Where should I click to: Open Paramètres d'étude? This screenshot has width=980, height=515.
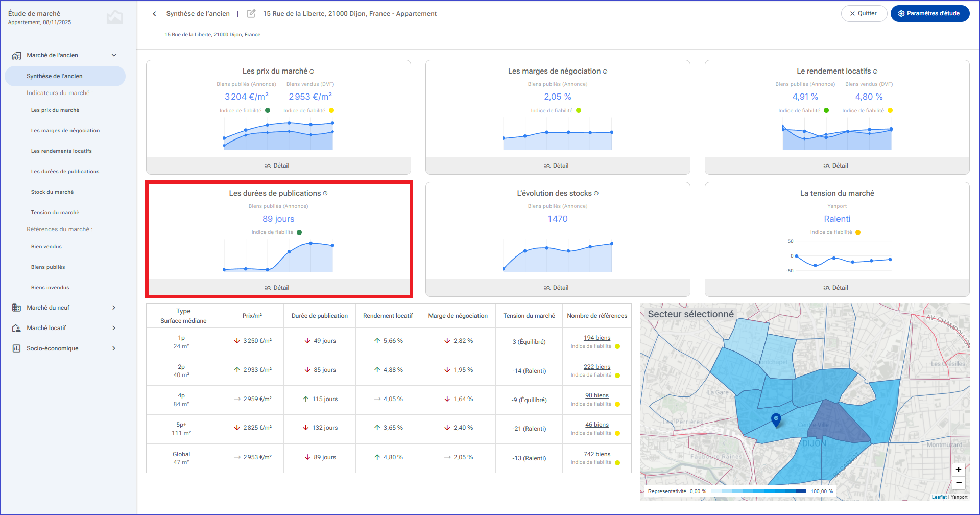tap(929, 14)
